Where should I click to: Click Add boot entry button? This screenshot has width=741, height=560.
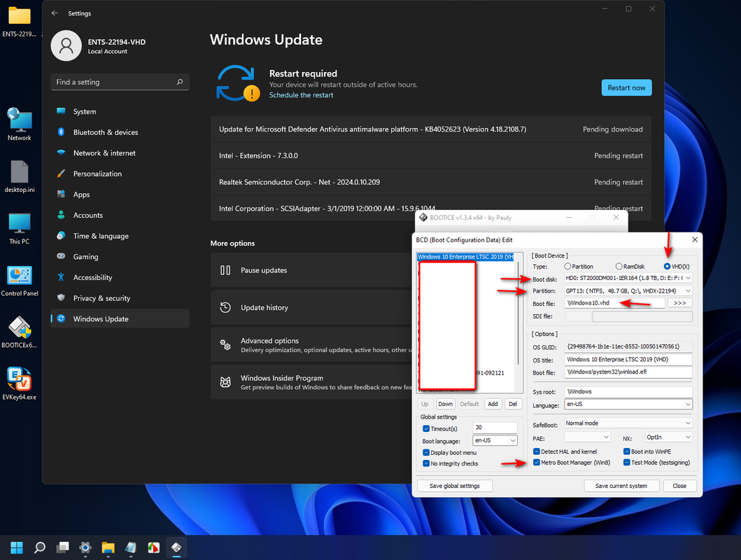493,404
